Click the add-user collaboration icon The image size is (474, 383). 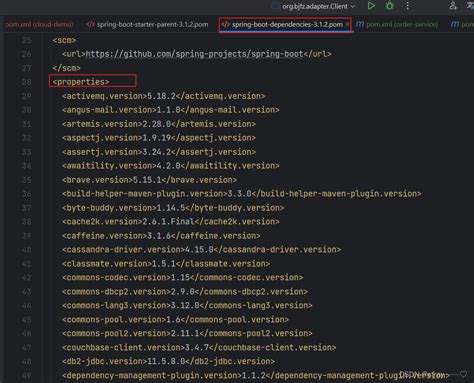[x=453, y=6]
